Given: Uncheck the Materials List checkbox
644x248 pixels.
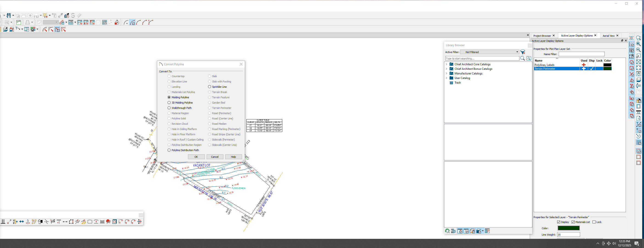Looking at the screenshot, I should pyautogui.click(x=573, y=222).
